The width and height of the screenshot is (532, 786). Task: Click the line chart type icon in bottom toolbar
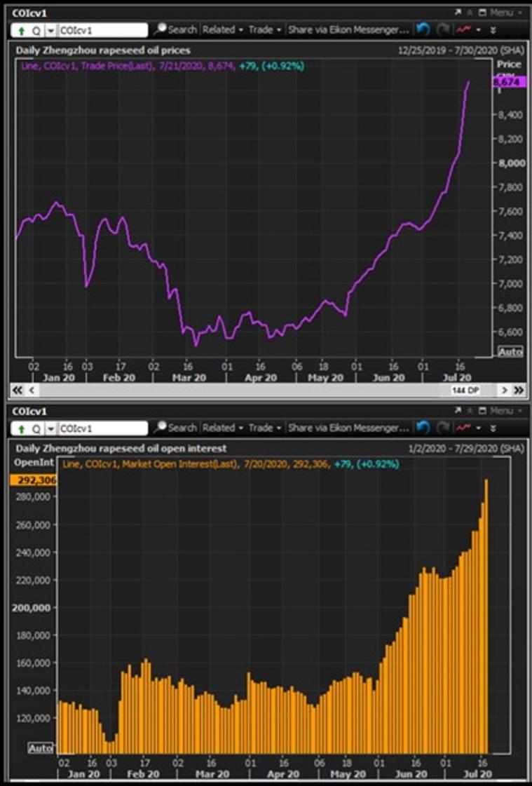pos(463,428)
